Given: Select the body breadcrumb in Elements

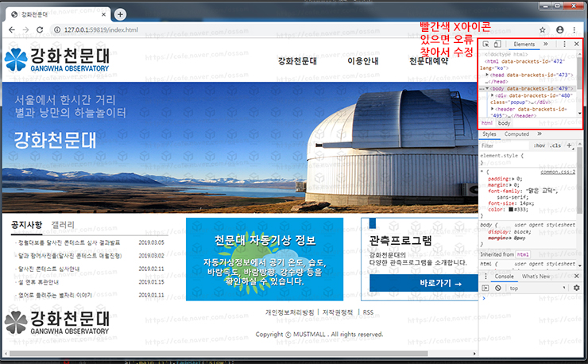Looking at the screenshot, I should coord(504,123).
